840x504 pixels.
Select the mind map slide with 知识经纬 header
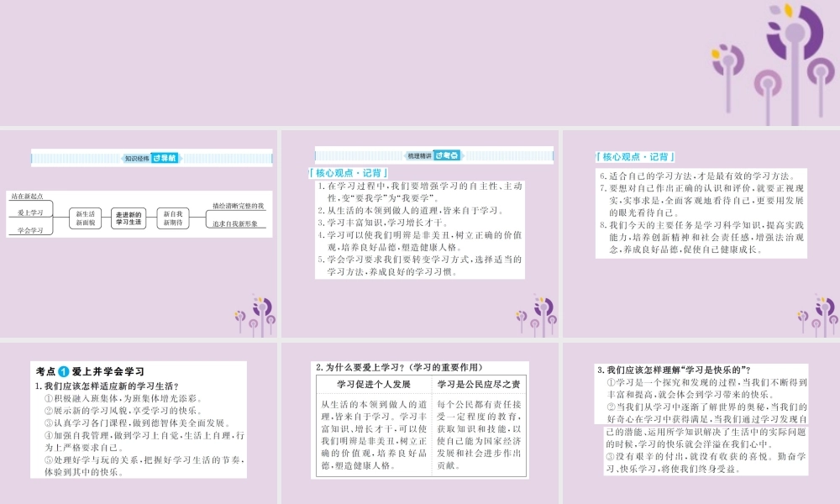[139, 234]
